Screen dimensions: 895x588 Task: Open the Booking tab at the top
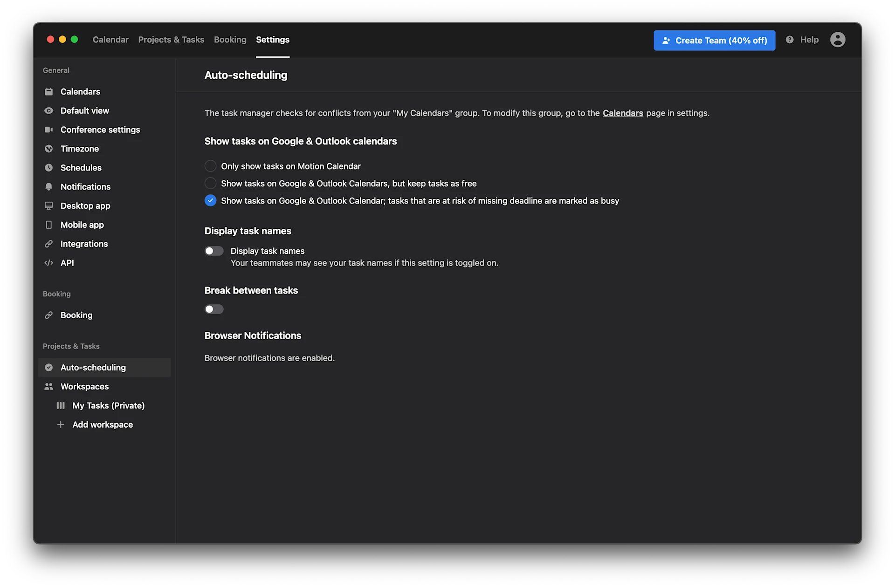pyautogui.click(x=230, y=40)
